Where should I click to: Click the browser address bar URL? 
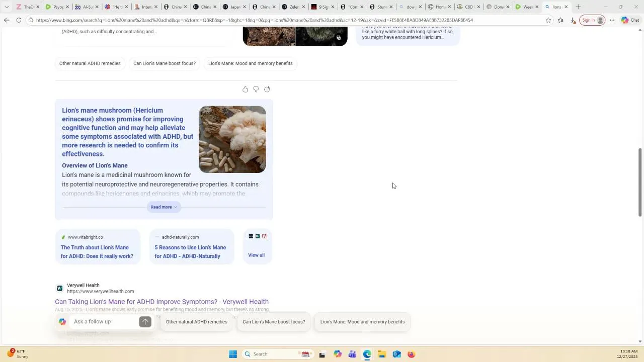[x=254, y=20]
